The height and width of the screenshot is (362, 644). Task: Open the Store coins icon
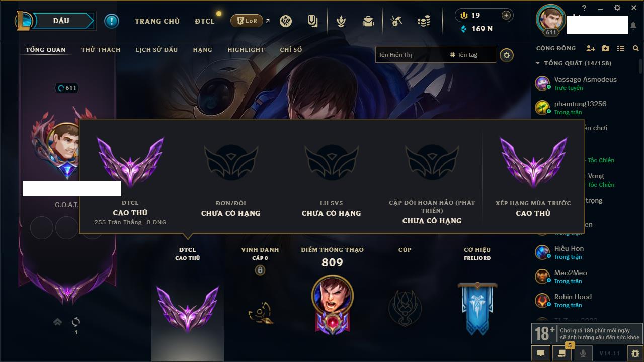click(x=424, y=21)
